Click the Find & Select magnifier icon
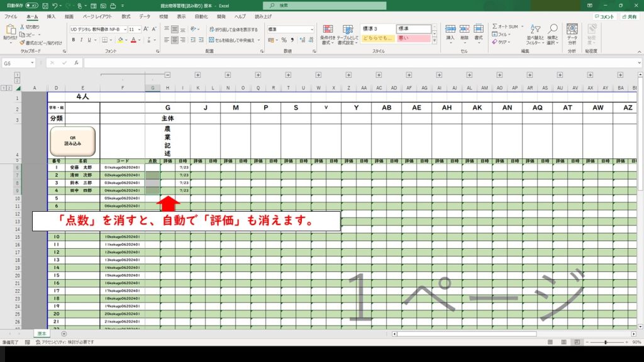 (x=552, y=35)
